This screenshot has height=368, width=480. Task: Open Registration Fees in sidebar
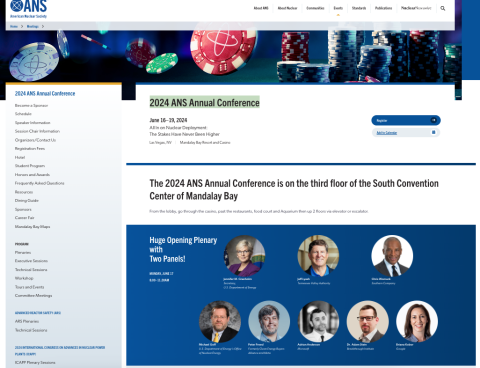pyautogui.click(x=30, y=149)
